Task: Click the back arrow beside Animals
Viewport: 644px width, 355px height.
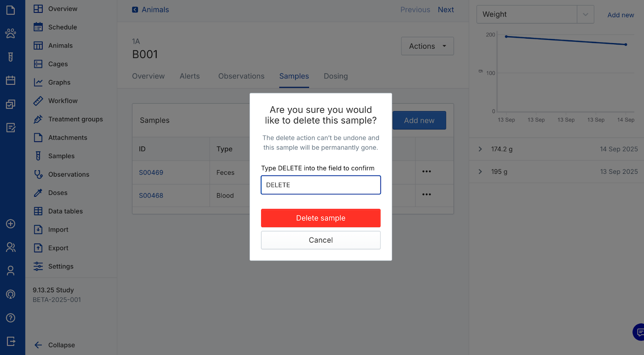Action: [x=135, y=10]
